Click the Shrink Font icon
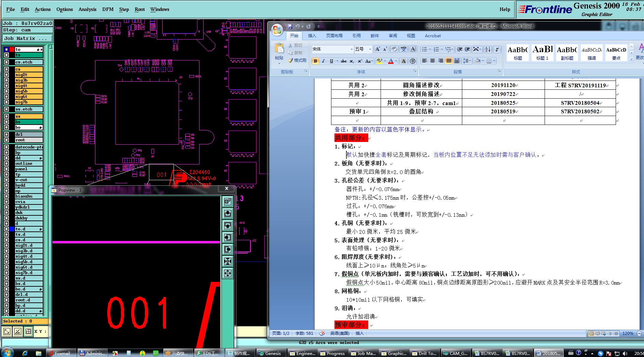The height and width of the screenshot is (357, 644). coord(385,49)
